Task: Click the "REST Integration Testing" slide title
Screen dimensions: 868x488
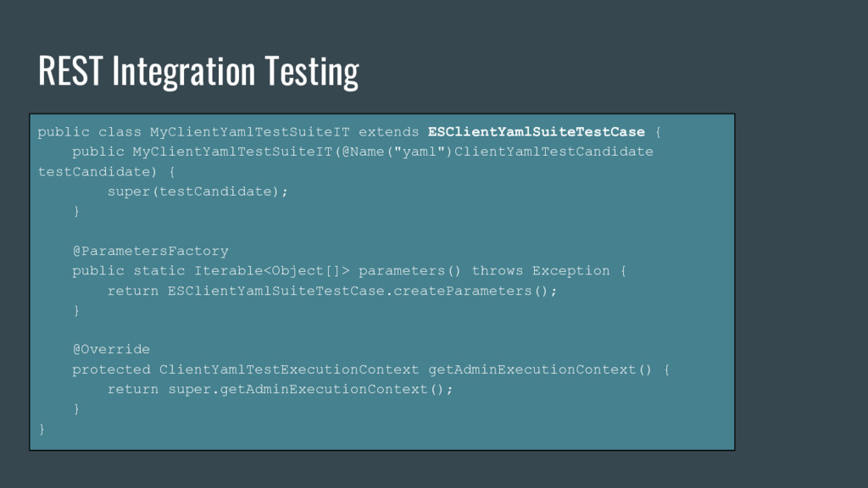Action: (x=198, y=71)
